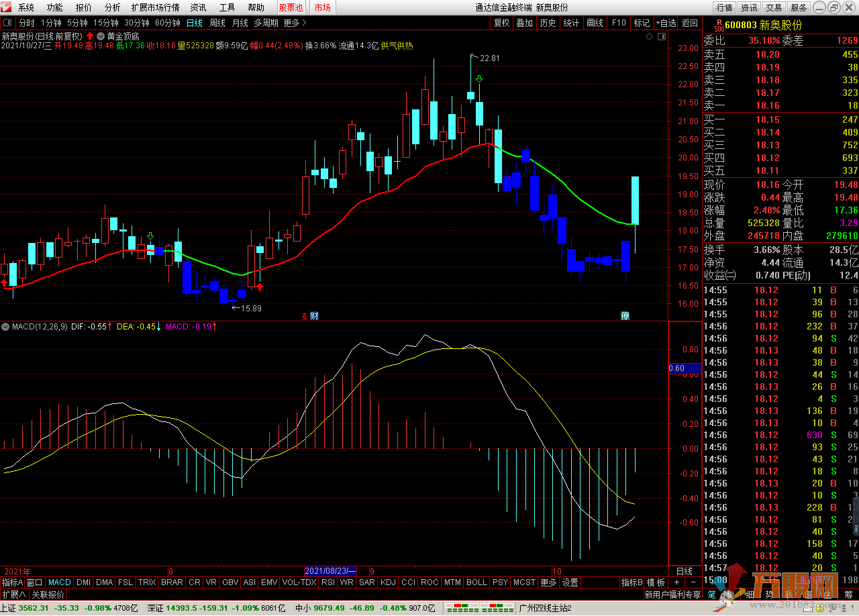Image resolution: width=859 pixels, height=616 pixels.
Task: Switch to the 行情 tab at top right
Action: click(724, 7)
